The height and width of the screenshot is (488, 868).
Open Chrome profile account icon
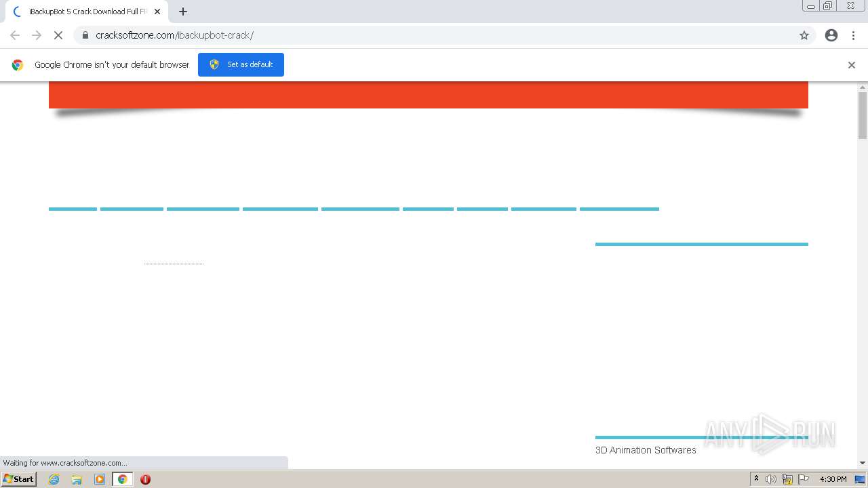point(831,35)
